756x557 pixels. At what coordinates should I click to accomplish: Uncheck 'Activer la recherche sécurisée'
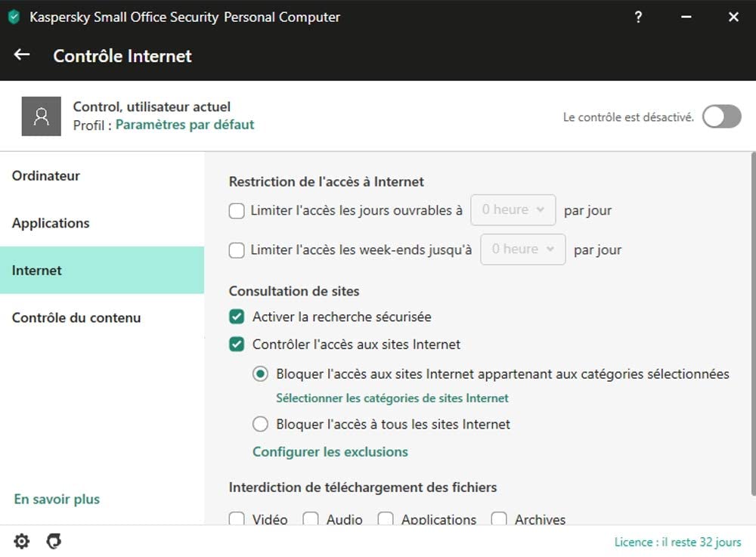tap(237, 317)
